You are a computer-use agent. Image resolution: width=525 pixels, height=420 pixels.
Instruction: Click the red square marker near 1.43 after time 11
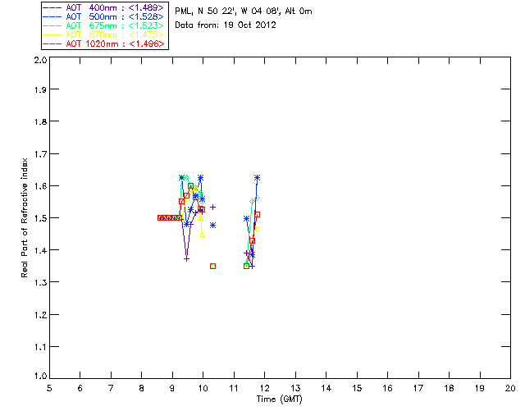click(252, 241)
